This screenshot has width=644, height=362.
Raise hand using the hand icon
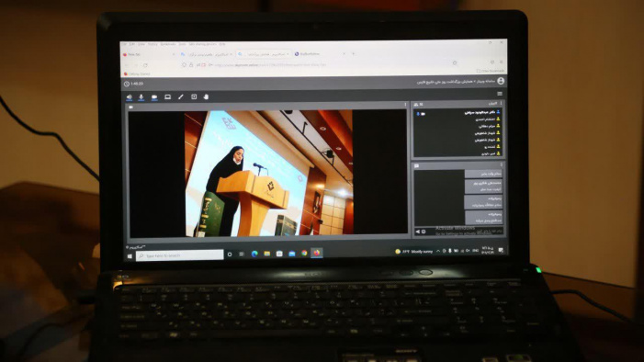pyautogui.click(x=206, y=97)
